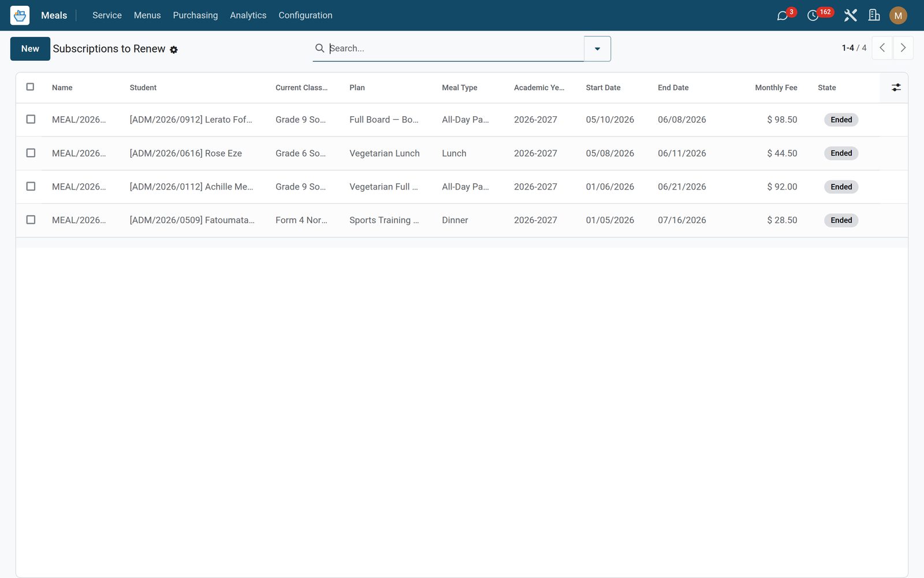Sort by Monthly Fee column header
This screenshot has width=924, height=578.
776,87
